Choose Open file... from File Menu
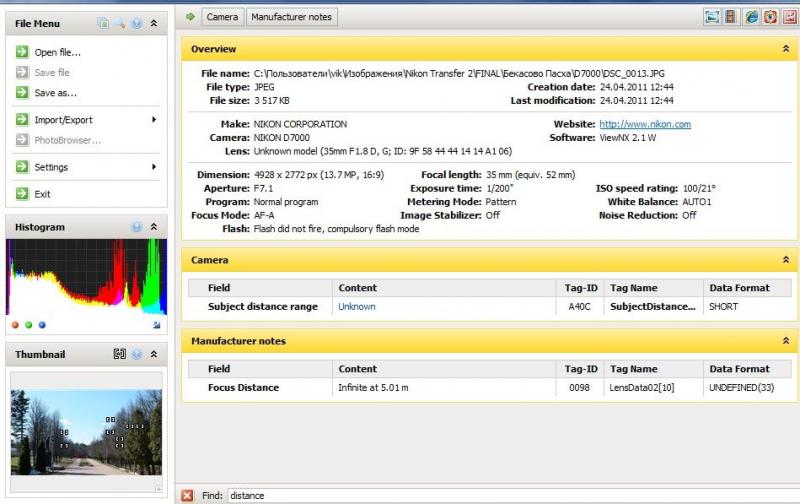Viewport: 800px width, 504px height. click(x=58, y=52)
